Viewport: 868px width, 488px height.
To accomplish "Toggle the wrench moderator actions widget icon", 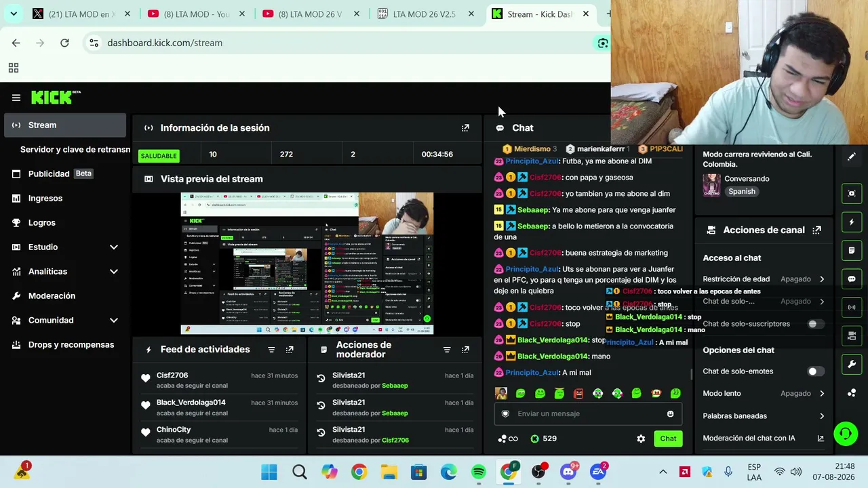I will pos(852,365).
